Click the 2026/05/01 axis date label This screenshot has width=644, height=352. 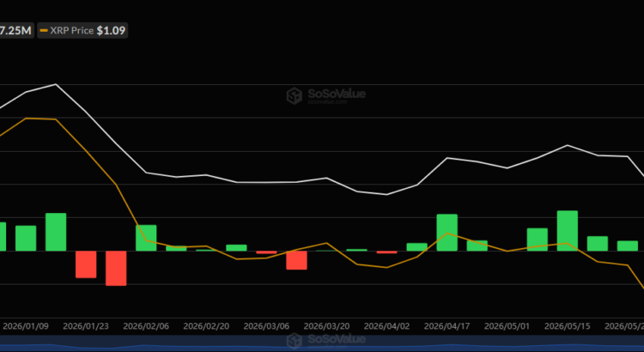[x=507, y=326]
